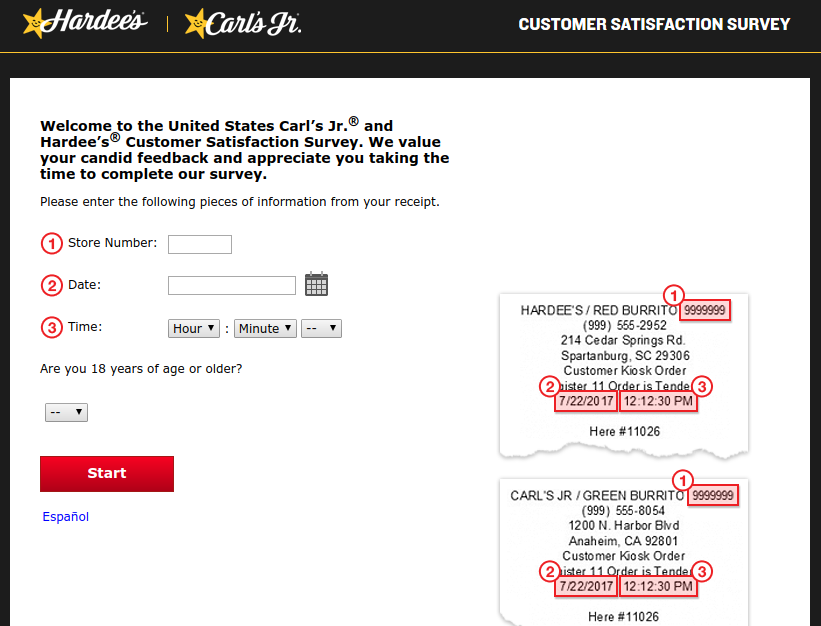This screenshot has height=626, width=821.
Task: Open the age confirmation dropdown
Action: [66, 412]
